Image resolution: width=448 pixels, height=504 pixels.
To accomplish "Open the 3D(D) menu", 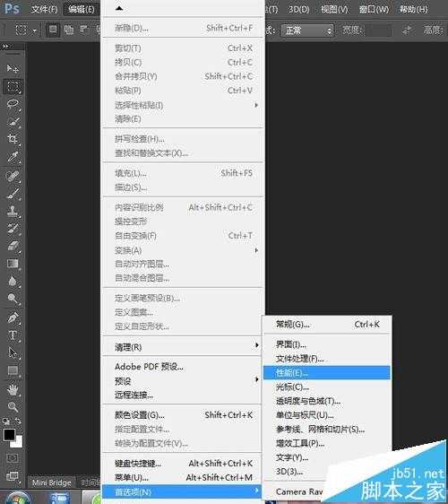I will [298, 9].
